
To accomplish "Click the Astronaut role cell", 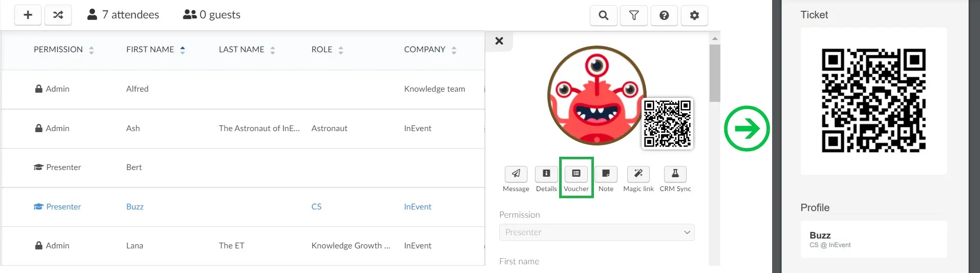I will (329, 129).
